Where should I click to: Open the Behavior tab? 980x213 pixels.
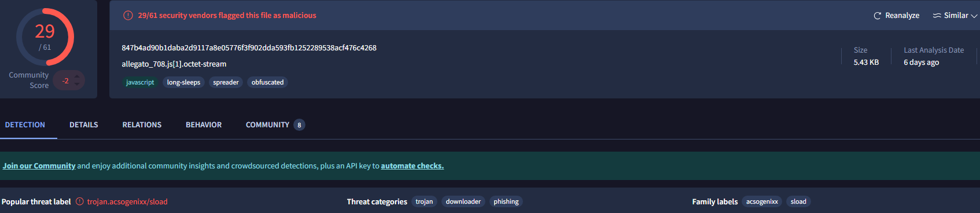point(204,125)
